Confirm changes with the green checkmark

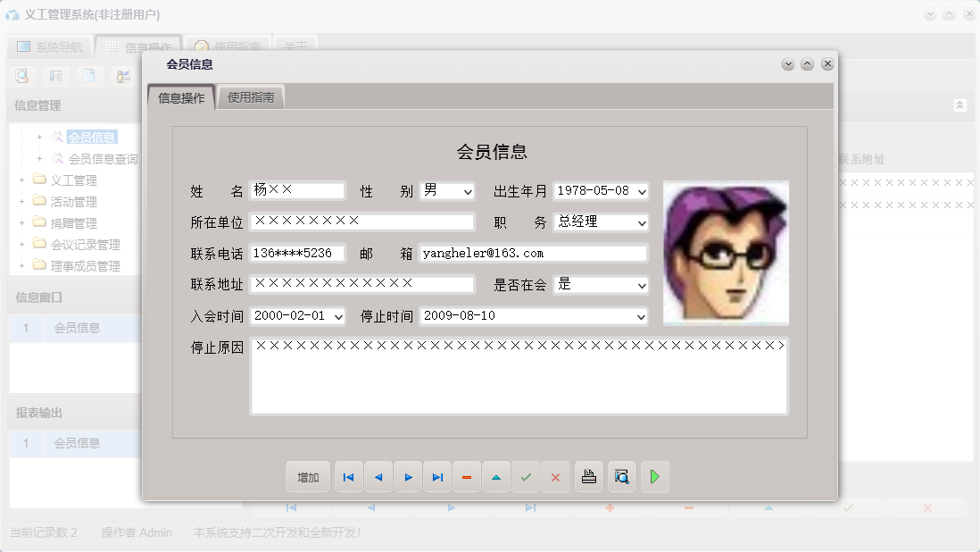[x=525, y=476]
